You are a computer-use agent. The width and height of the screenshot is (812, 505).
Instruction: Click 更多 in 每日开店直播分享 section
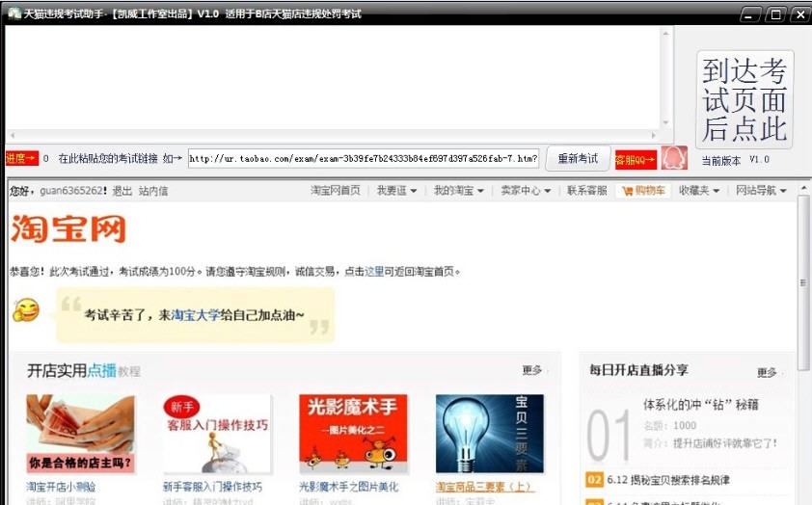pyautogui.click(x=767, y=372)
